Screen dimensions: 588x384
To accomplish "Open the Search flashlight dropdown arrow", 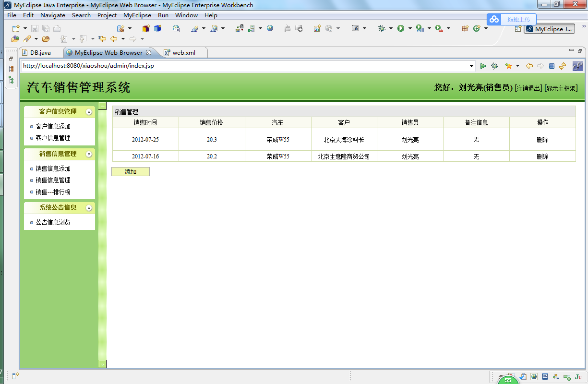I will point(36,39).
